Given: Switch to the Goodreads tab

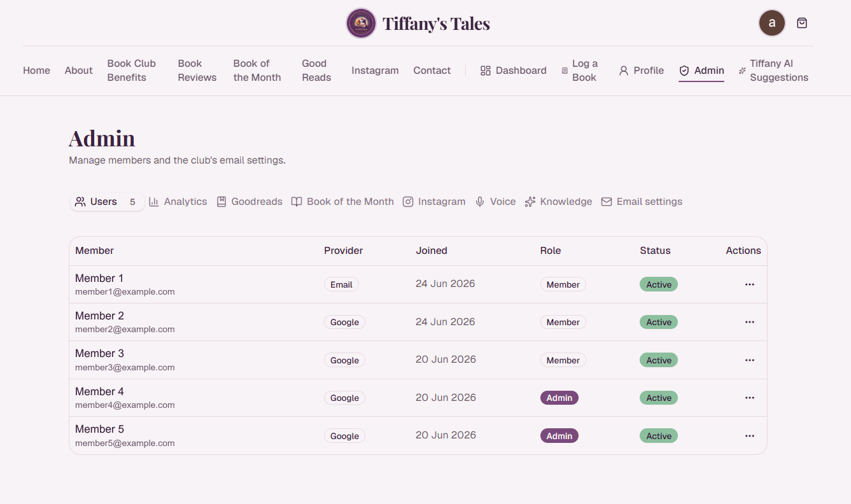Looking at the screenshot, I should pos(250,202).
